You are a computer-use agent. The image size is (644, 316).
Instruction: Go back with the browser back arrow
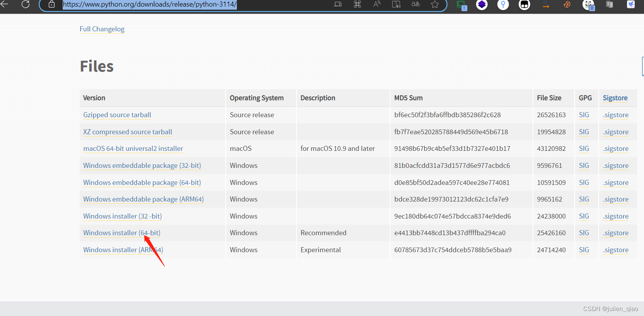(x=4, y=4)
